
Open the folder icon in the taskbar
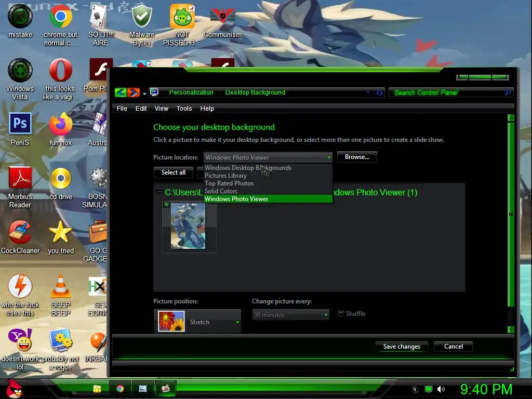click(x=97, y=389)
